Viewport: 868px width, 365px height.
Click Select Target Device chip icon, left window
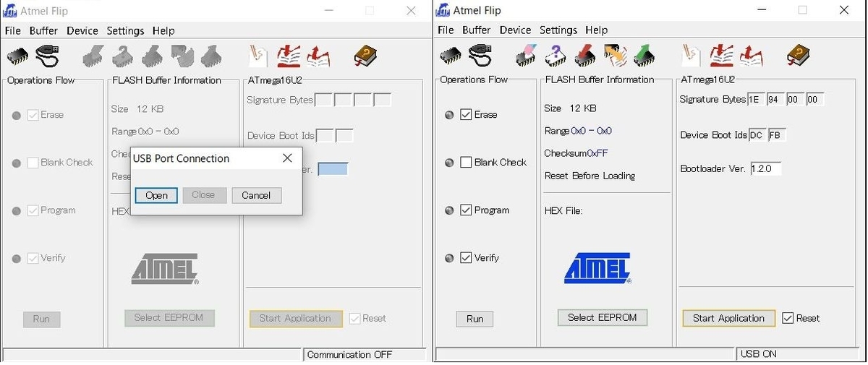coord(18,55)
